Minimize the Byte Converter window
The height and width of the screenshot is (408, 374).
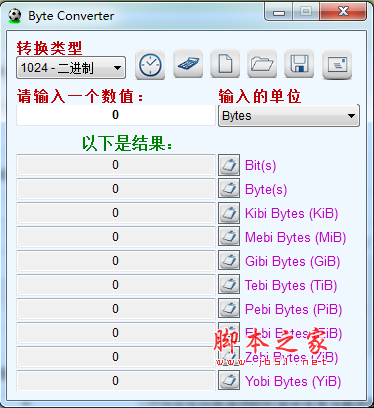(x=278, y=12)
